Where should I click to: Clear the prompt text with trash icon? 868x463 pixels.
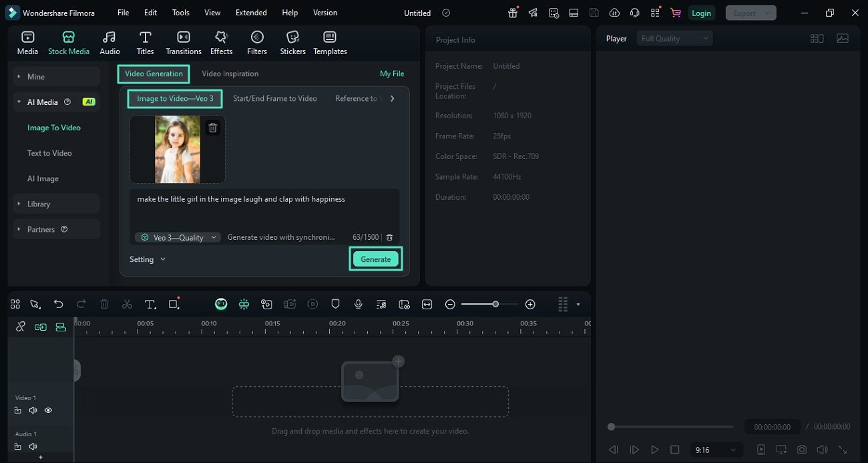(390, 237)
